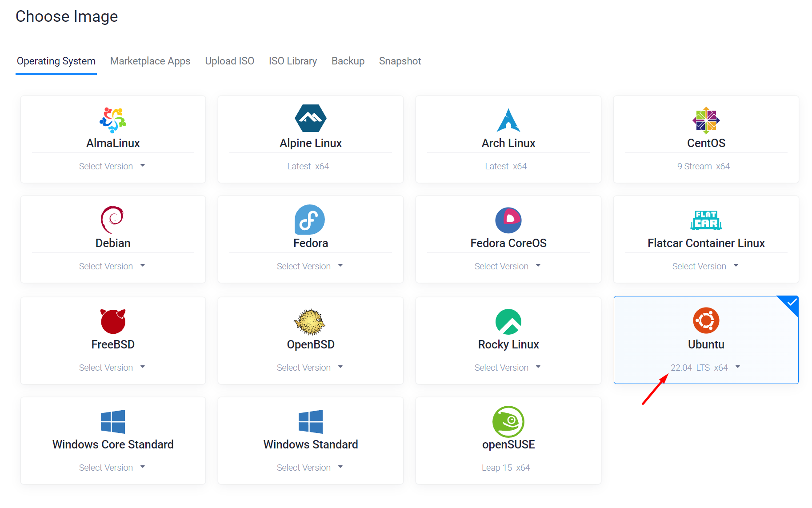Viewport: 812px width, 508px height.
Task: Choose the Arch Linux logo
Action: tap(508, 120)
